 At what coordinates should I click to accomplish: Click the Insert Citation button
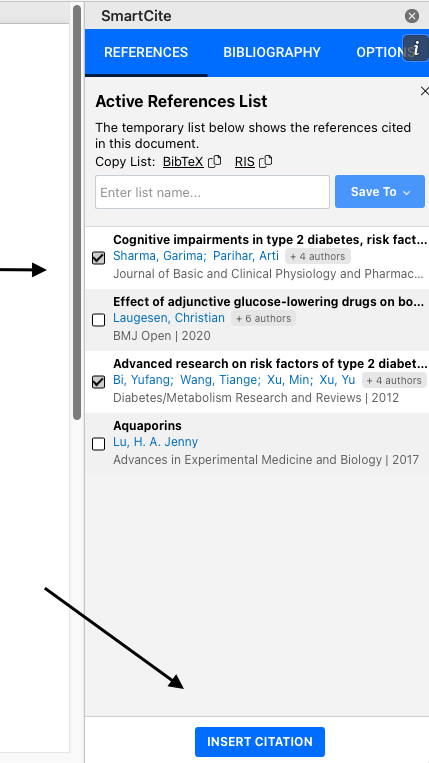point(260,742)
